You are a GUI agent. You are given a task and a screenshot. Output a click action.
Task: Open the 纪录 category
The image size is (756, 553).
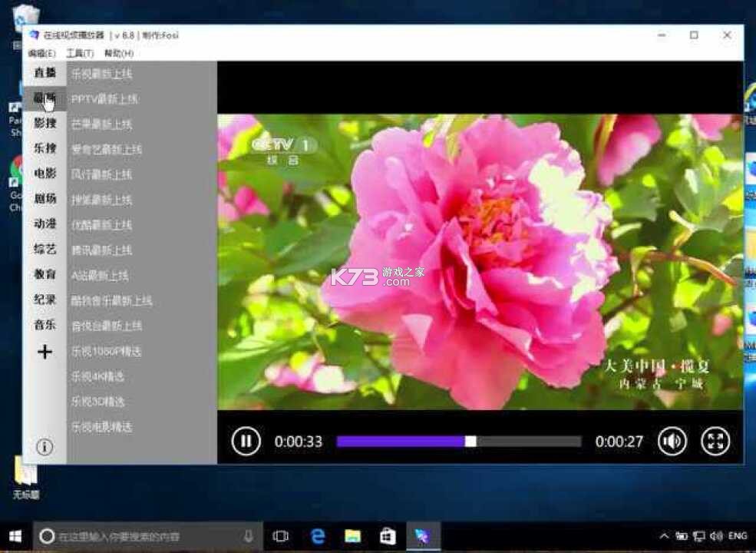[45, 300]
